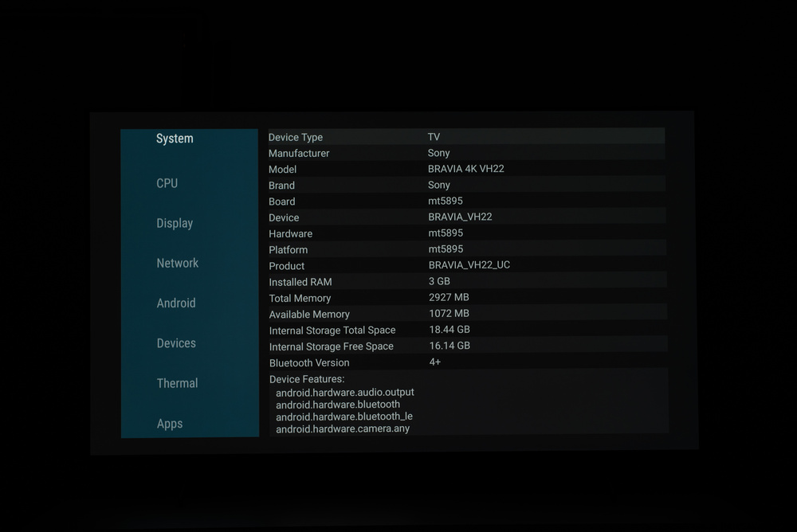Image resolution: width=797 pixels, height=532 pixels.
Task: Click the Available Memory row
Action: pyautogui.click(x=466, y=314)
